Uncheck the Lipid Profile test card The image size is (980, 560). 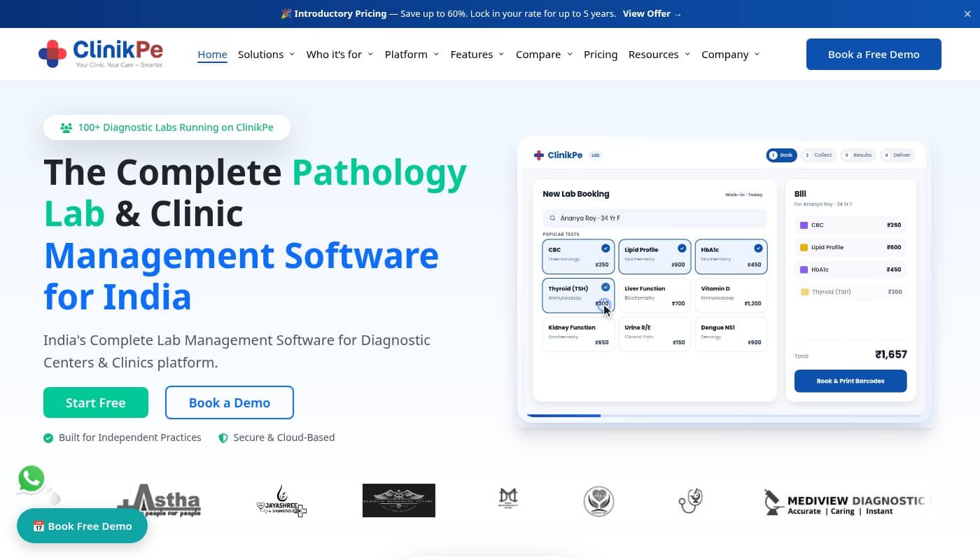point(654,257)
